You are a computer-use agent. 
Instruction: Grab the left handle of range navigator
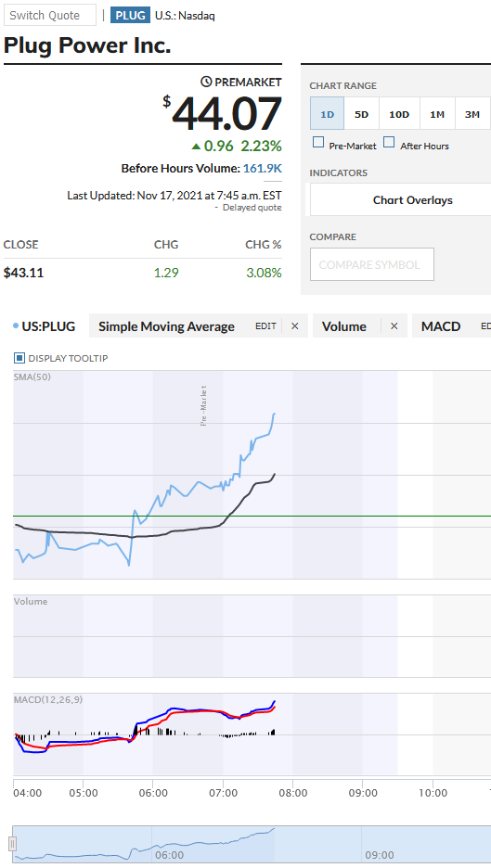pos(12,844)
